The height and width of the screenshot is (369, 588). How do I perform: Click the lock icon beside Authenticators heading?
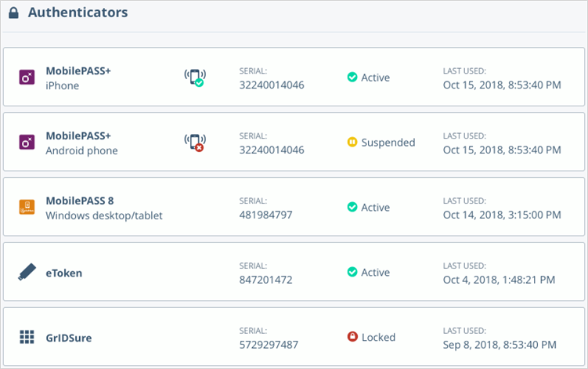point(13,13)
